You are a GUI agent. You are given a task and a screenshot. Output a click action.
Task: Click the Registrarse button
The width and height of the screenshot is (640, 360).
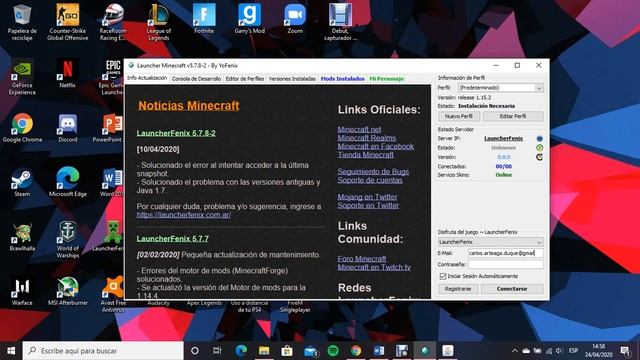tap(458, 289)
